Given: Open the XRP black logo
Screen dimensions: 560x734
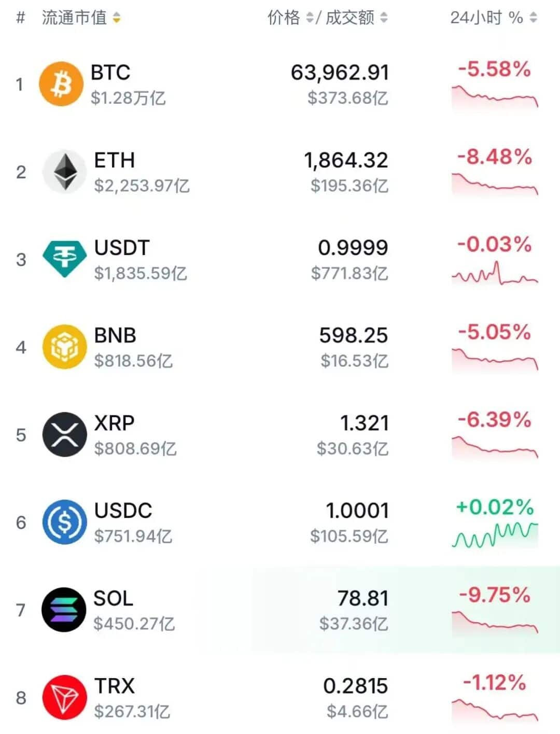Looking at the screenshot, I should 64,434.
